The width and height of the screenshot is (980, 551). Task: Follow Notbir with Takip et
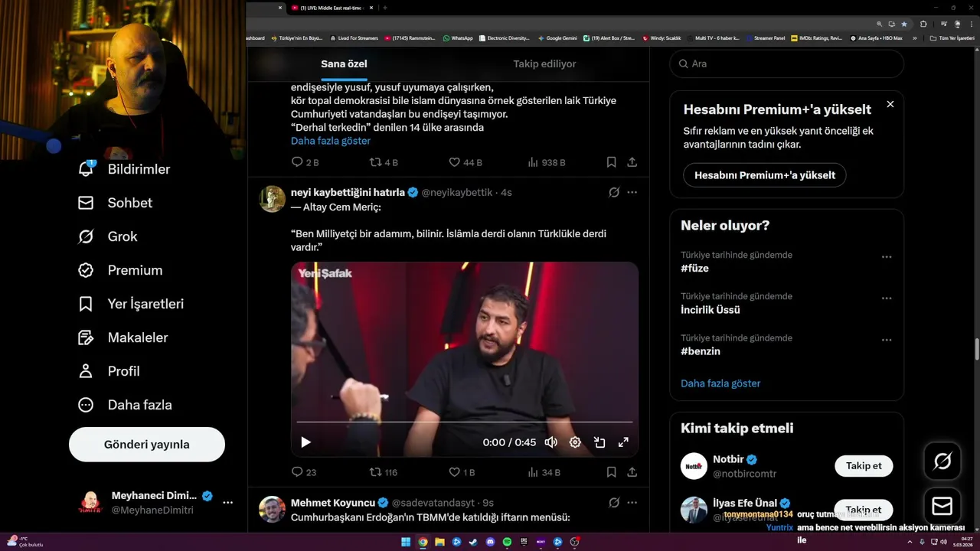click(864, 466)
